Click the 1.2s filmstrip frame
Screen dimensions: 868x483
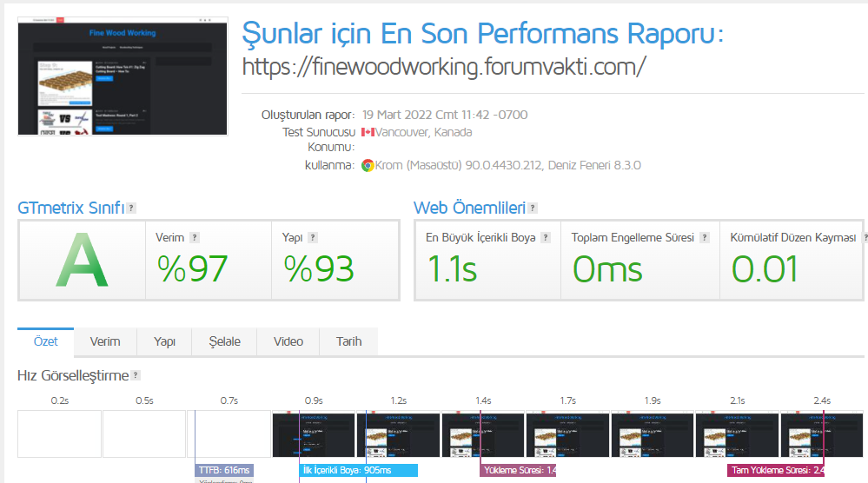click(x=399, y=433)
